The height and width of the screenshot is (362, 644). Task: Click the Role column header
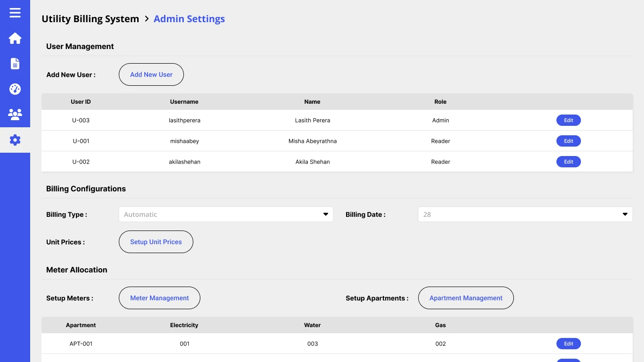click(440, 102)
